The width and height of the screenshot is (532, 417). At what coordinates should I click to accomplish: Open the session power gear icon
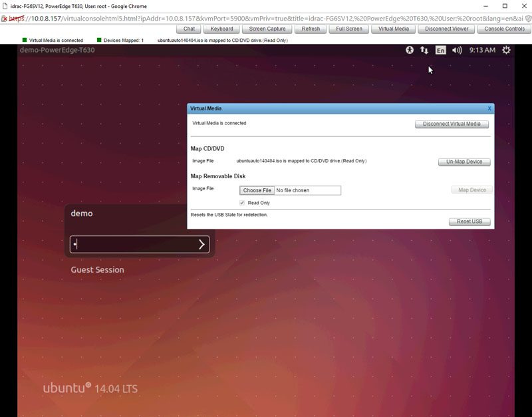[x=506, y=51]
